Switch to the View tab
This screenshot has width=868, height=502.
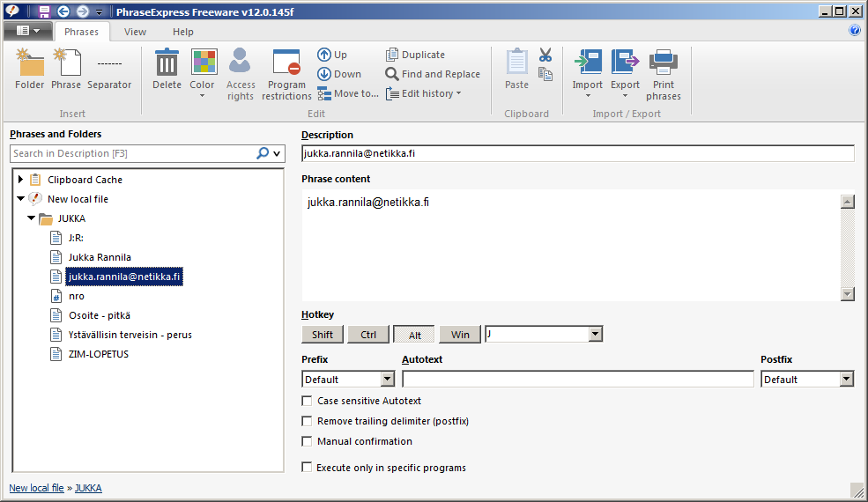135,32
